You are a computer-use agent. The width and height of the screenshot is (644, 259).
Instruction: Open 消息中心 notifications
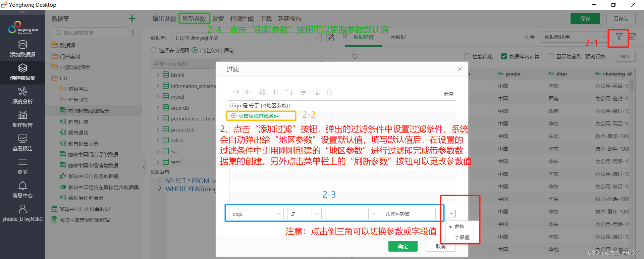coord(22,190)
